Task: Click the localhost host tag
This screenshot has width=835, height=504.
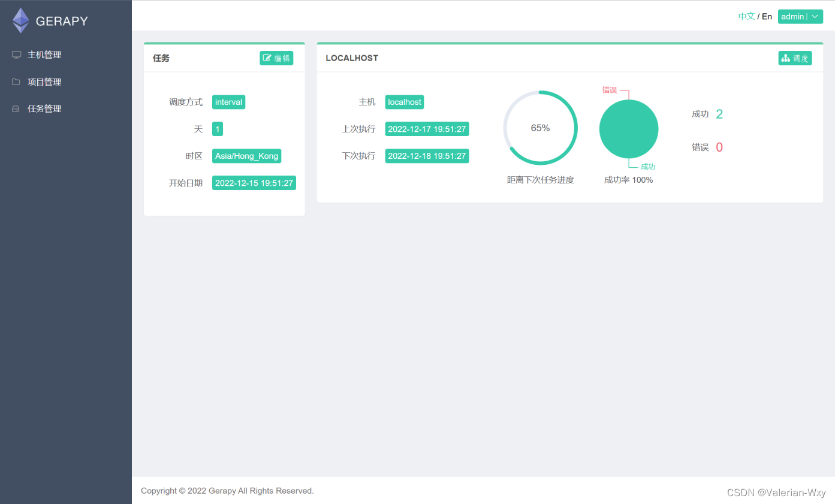Action: [x=405, y=102]
